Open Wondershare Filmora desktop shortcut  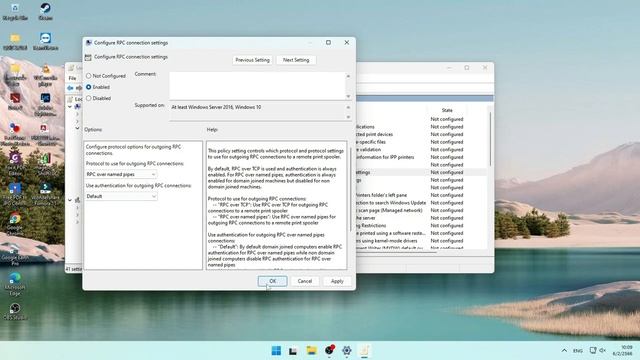45,194
